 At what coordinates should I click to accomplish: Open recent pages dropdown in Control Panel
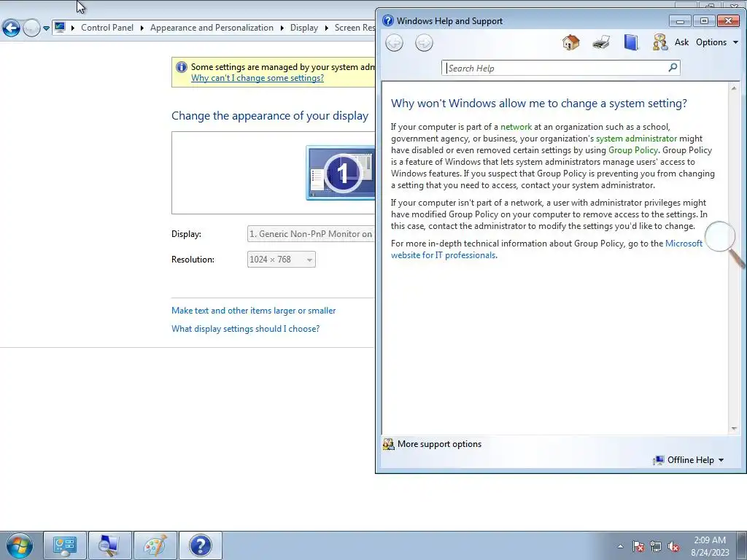click(x=46, y=28)
